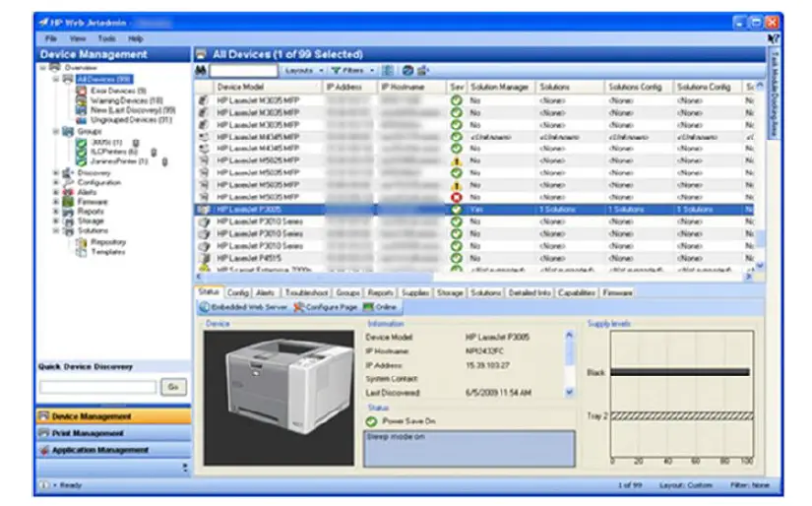Click the export devices toolbar icon
The image size is (812, 506).
(x=423, y=70)
